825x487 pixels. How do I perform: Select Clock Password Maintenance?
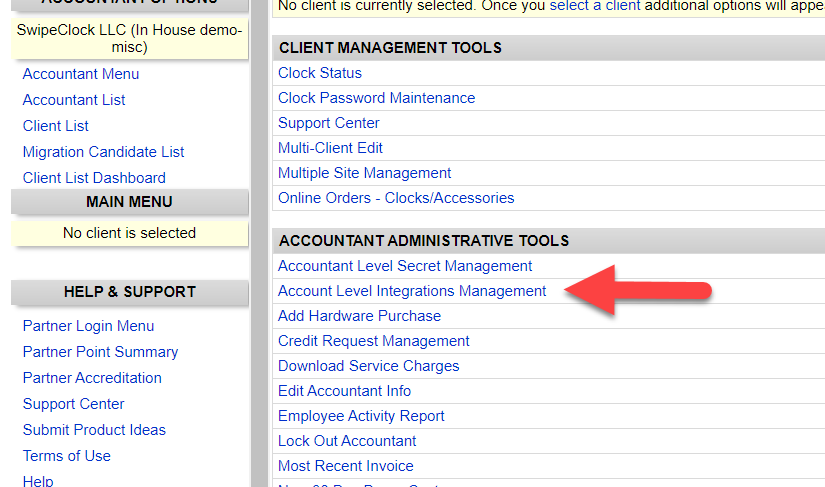tap(376, 98)
